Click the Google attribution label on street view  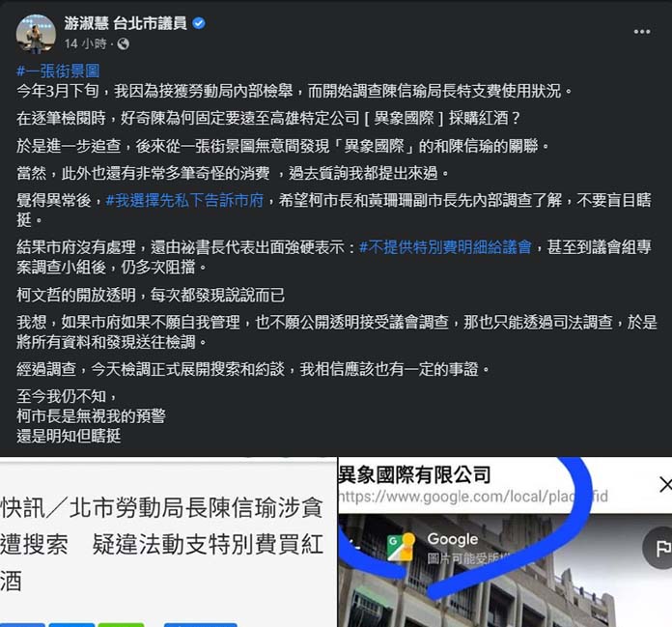point(452,539)
